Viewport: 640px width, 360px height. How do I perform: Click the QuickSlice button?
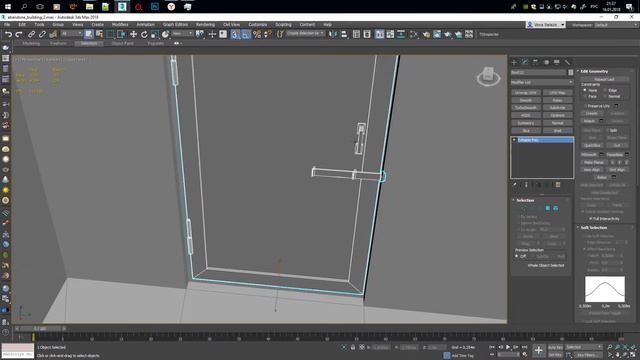click(592, 145)
